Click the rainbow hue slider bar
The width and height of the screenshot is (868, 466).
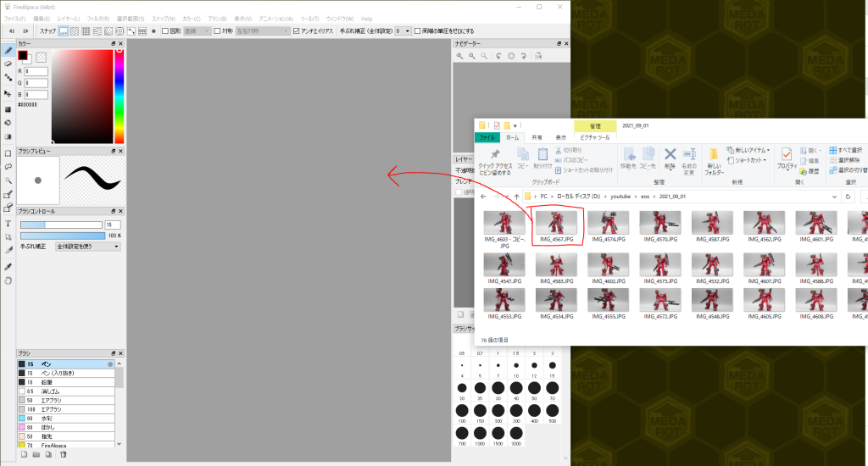pos(120,96)
